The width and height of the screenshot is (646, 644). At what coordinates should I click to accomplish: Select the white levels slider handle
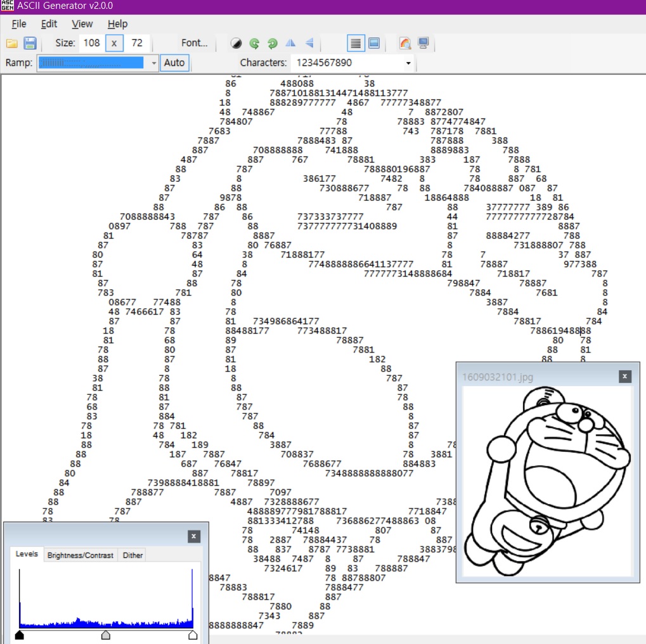coord(192,634)
